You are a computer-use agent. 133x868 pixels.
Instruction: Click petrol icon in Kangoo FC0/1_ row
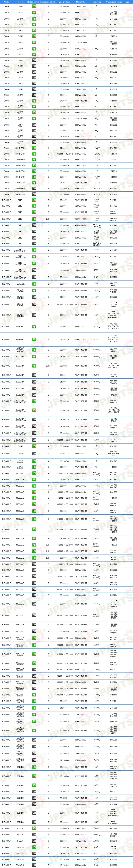click(34, 327)
